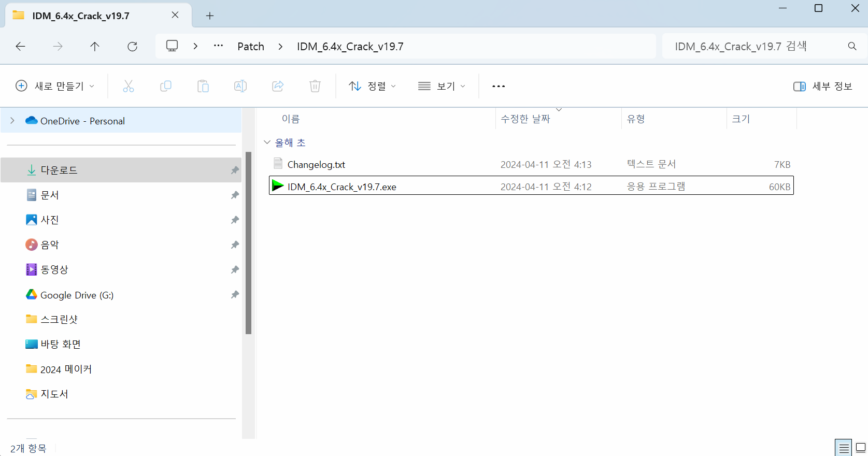Click 2024-04-11 오전 4:13 date cell

(x=546, y=164)
